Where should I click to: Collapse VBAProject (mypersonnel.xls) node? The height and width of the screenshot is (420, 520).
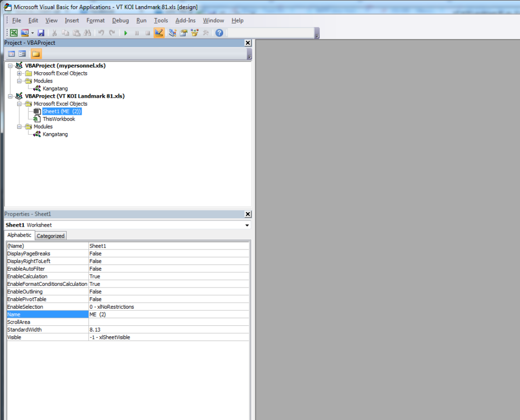tap(10, 65)
